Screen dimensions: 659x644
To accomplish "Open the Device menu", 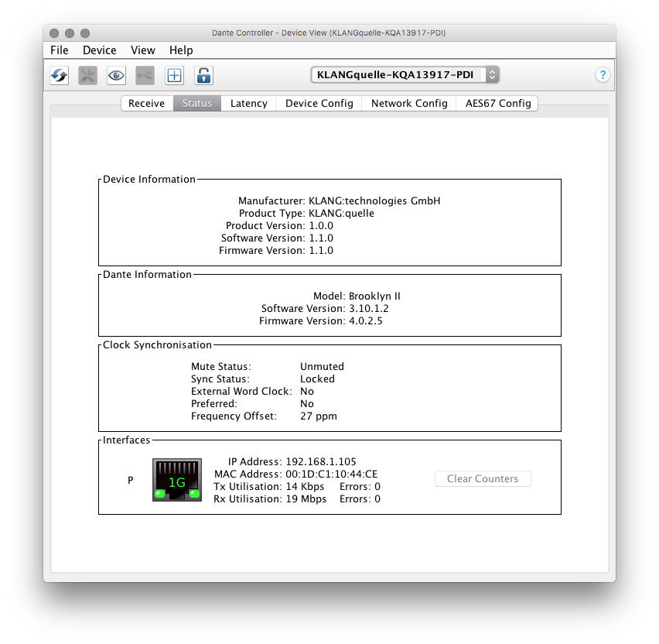I will [x=100, y=50].
